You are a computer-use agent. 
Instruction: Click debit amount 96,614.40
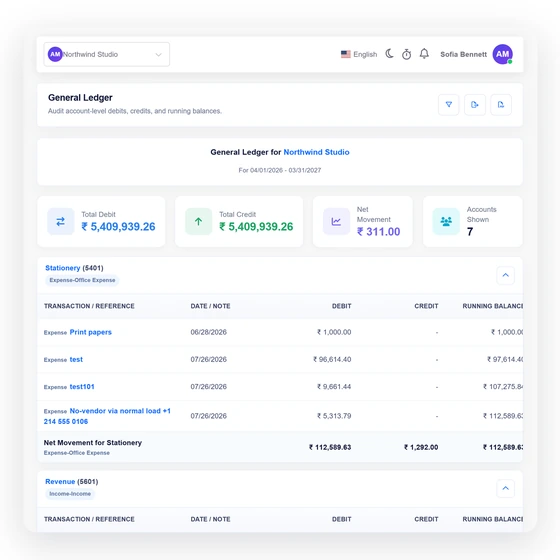[x=332, y=359]
